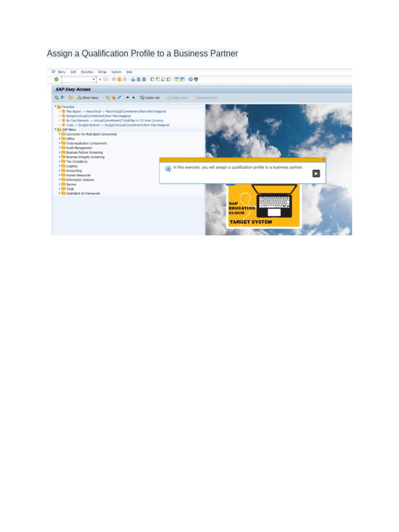Click the SAP Business Workplace icon
This screenshot has width=399, height=532.
point(71,98)
